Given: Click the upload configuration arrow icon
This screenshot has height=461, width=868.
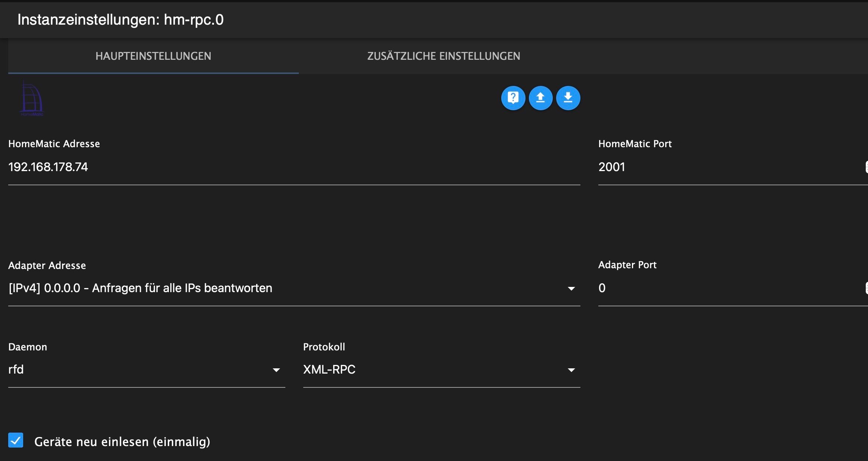Looking at the screenshot, I should click(x=540, y=98).
